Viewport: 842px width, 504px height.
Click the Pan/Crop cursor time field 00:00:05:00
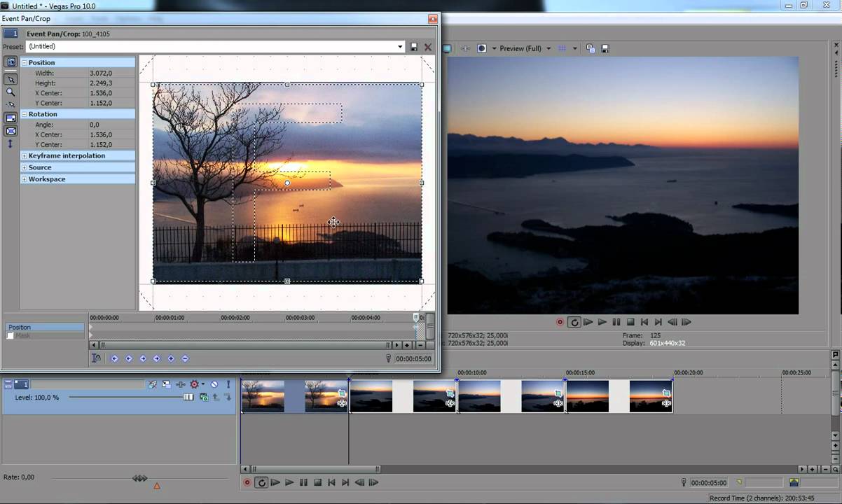coord(415,358)
